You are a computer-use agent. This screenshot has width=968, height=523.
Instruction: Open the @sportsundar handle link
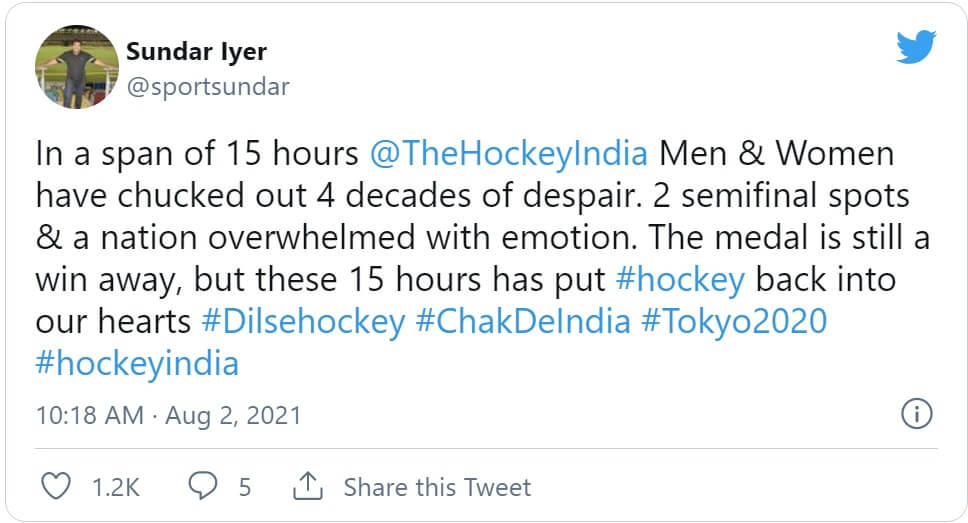click(208, 86)
